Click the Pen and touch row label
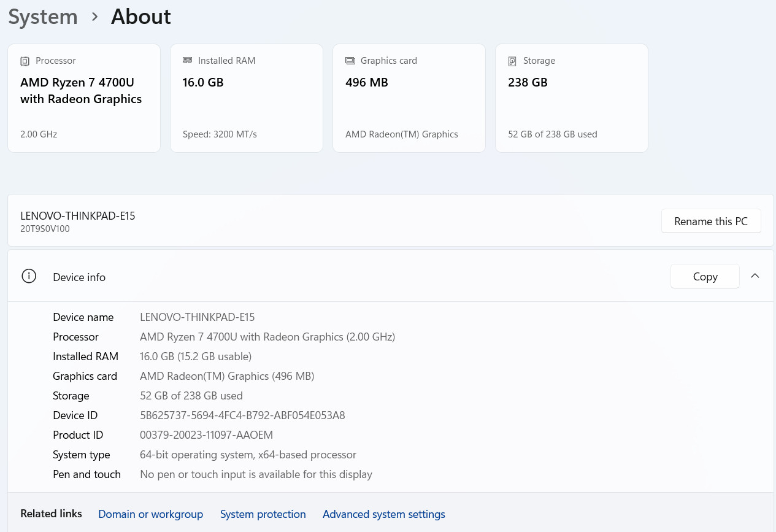This screenshot has height=532, width=776. tap(86, 474)
